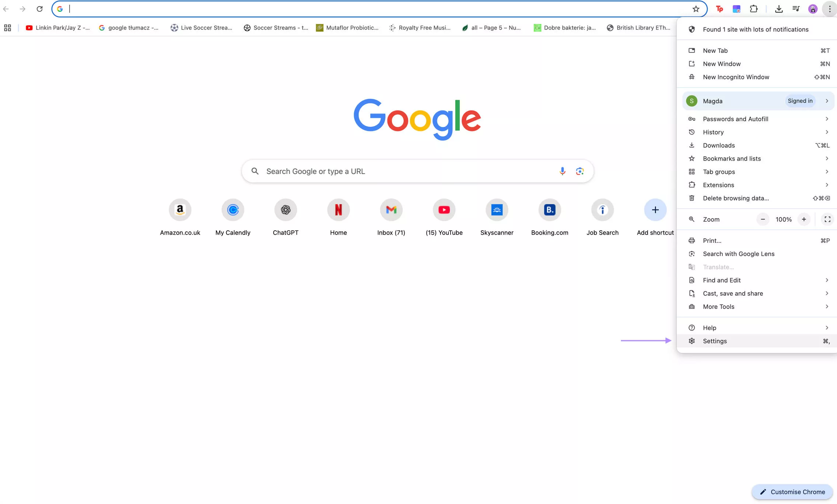The width and height of the screenshot is (837, 504).
Task: Bookmark this tab with the star icon
Action: 696,9
